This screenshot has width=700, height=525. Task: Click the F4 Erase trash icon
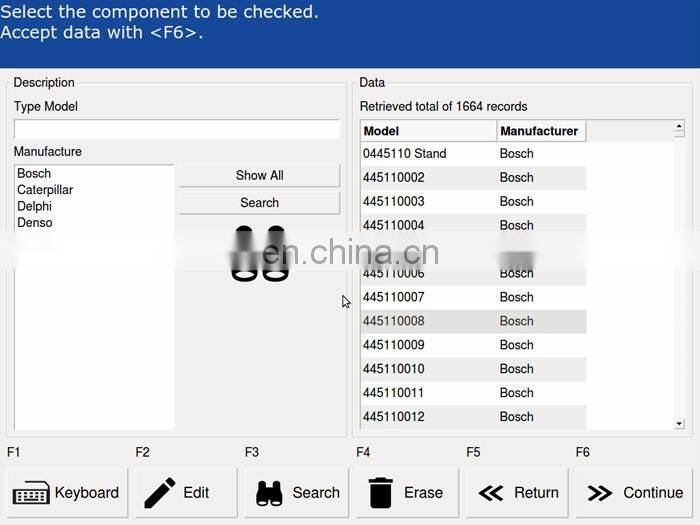tap(381, 493)
